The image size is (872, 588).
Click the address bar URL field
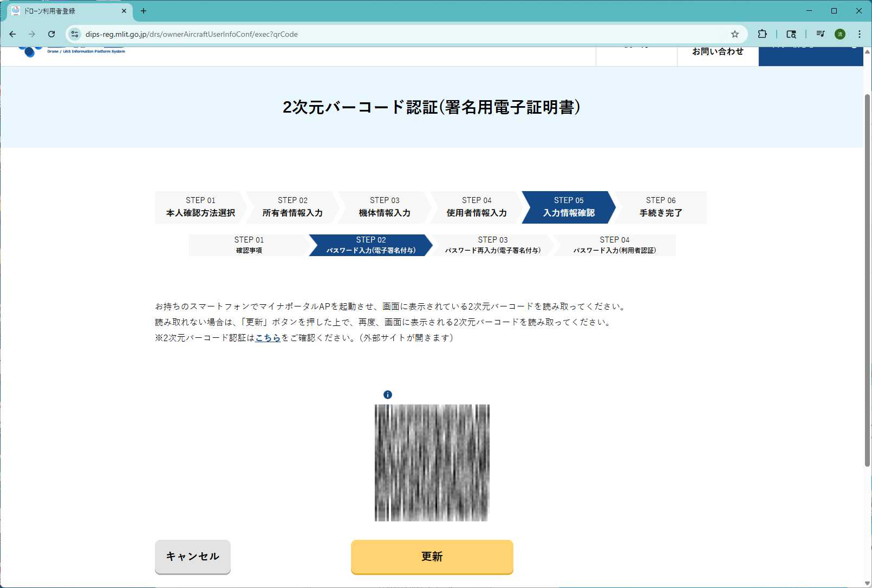[406, 34]
